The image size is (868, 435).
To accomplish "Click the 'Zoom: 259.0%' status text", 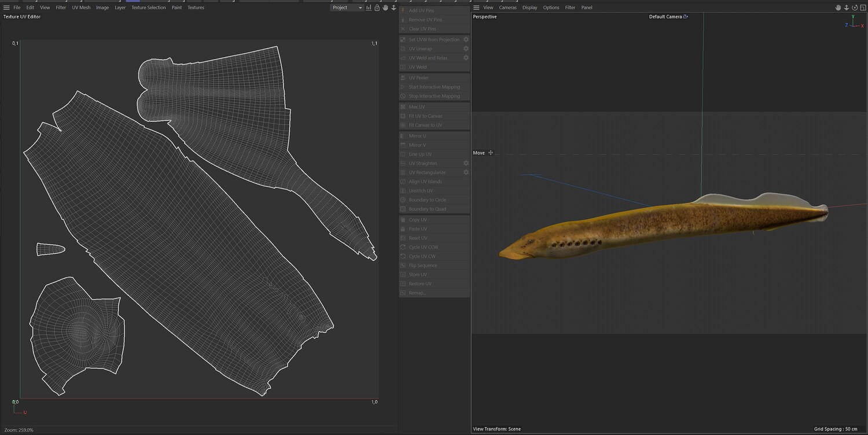I will [19, 430].
